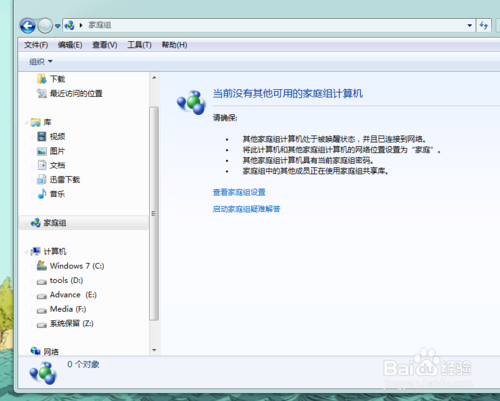Click the greyed forward navigation arrow
Image resolution: width=500 pixels, height=401 pixels.
(45, 25)
